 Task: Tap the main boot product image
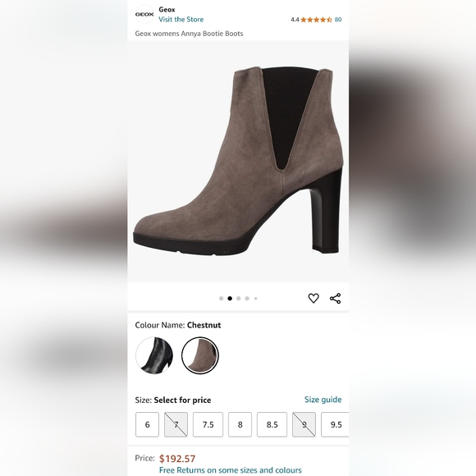pos(238,161)
